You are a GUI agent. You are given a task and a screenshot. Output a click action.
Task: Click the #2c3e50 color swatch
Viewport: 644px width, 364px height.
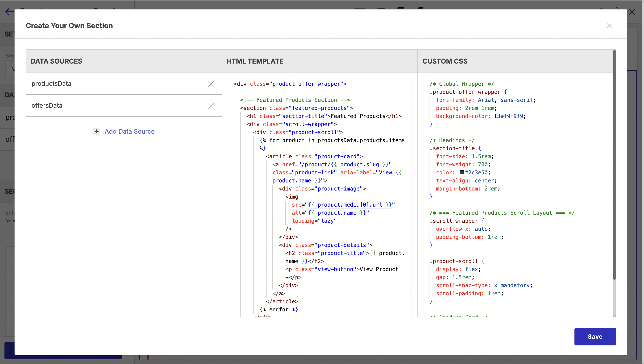pos(462,172)
